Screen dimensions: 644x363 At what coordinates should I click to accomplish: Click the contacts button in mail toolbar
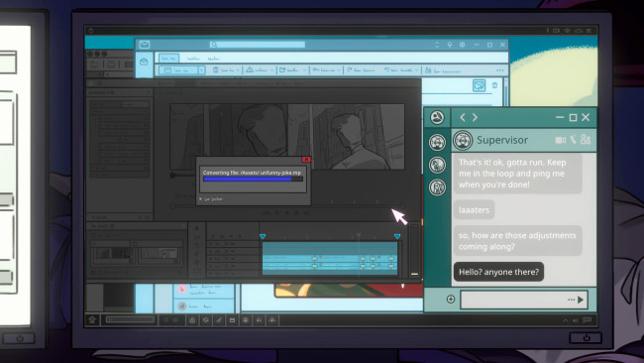(x=442, y=70)
